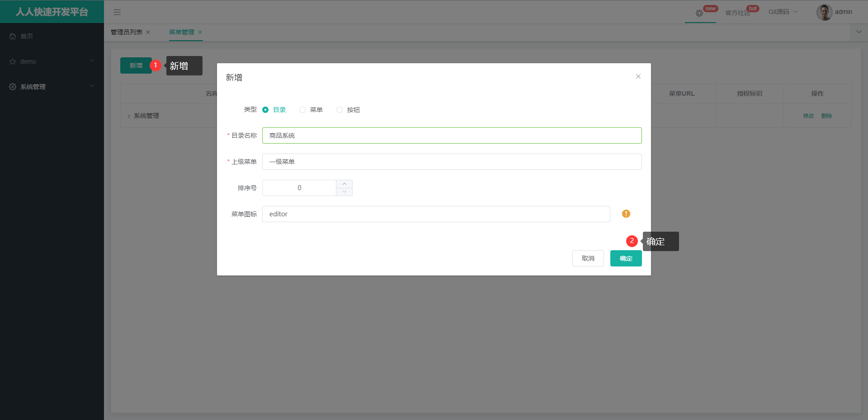Expand the demo sidebar menu
Image resolution: width=868 pixels, height=420 pixels.
pos(52,61)
